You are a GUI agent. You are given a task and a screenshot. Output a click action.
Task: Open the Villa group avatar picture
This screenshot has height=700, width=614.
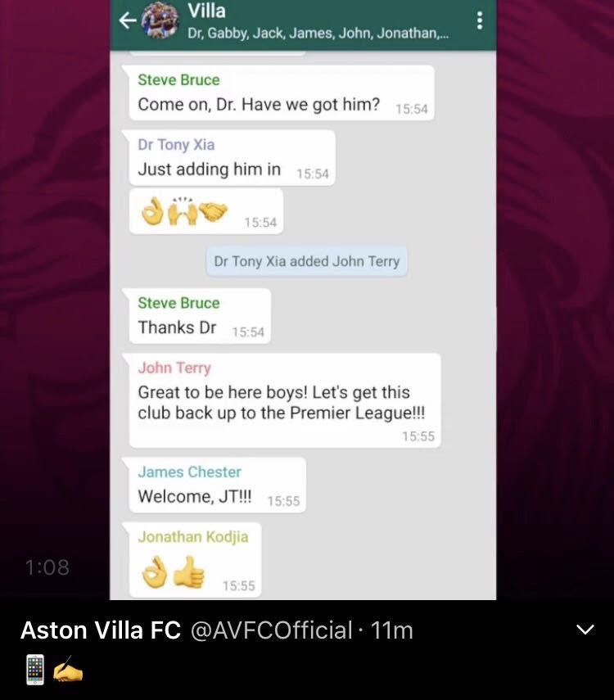[x=160, y=20]
